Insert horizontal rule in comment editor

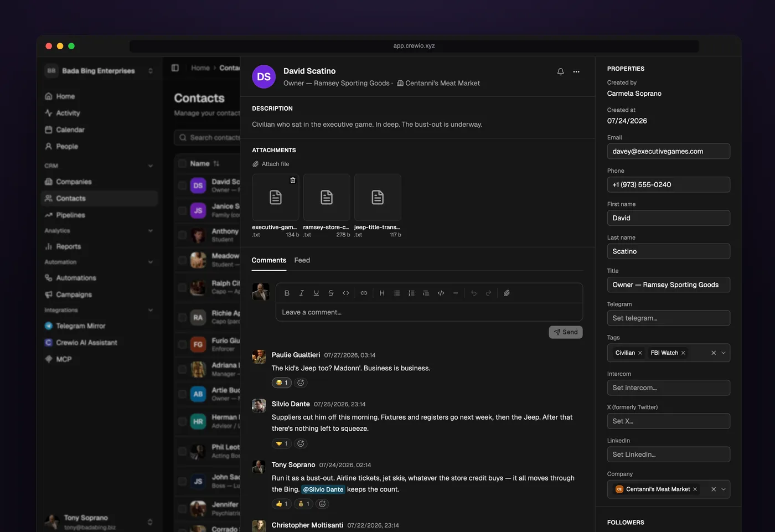tap(456, 293)
